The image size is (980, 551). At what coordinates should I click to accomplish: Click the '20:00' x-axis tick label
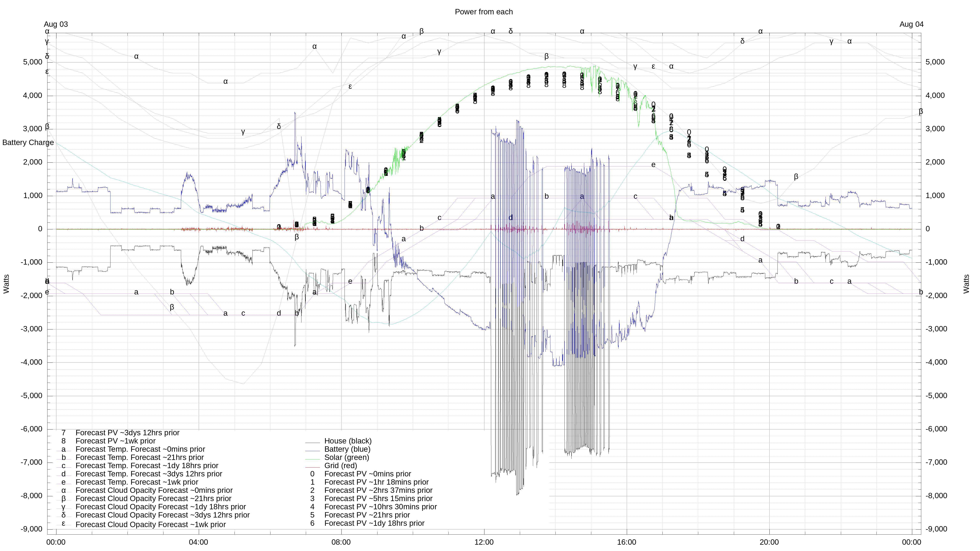tap(769, 542)
